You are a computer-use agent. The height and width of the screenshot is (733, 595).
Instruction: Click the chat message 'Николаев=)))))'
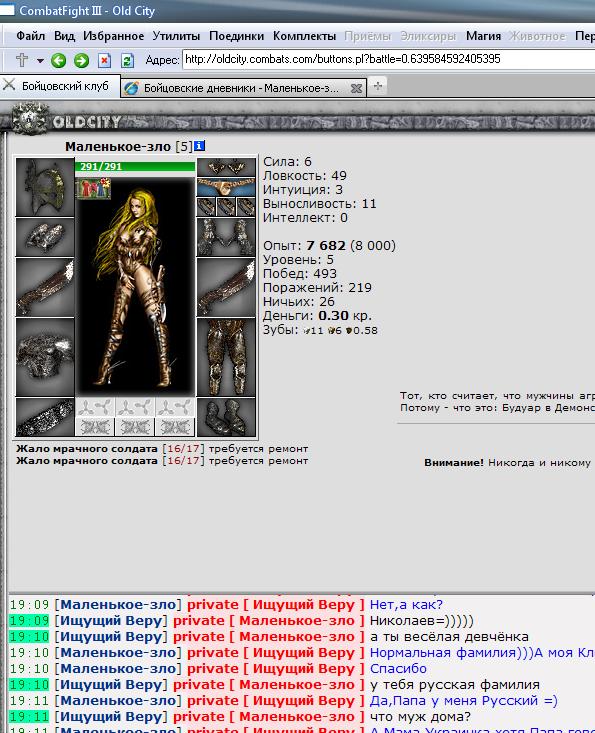[422, 621]
